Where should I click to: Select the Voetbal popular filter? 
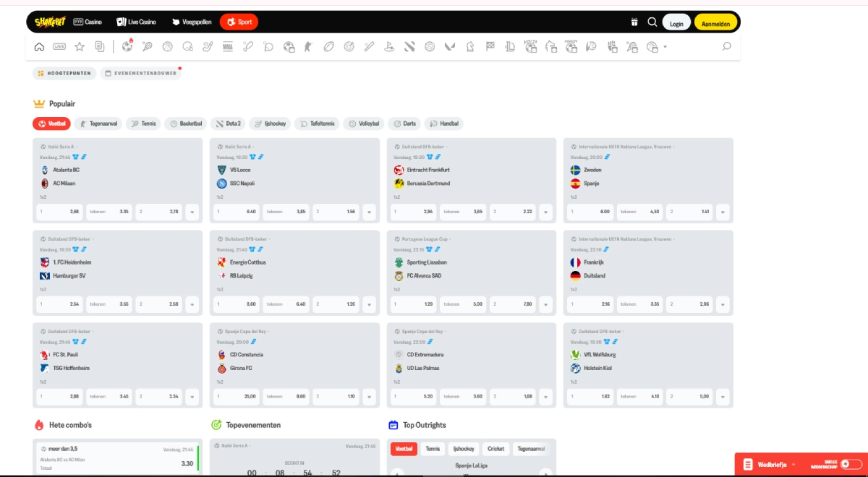pos(51,124)
